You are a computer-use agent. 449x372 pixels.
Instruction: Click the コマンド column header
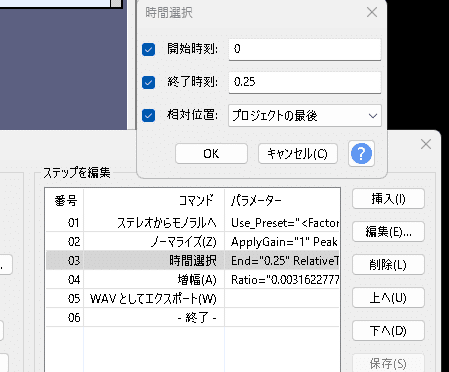coord(154,201)
